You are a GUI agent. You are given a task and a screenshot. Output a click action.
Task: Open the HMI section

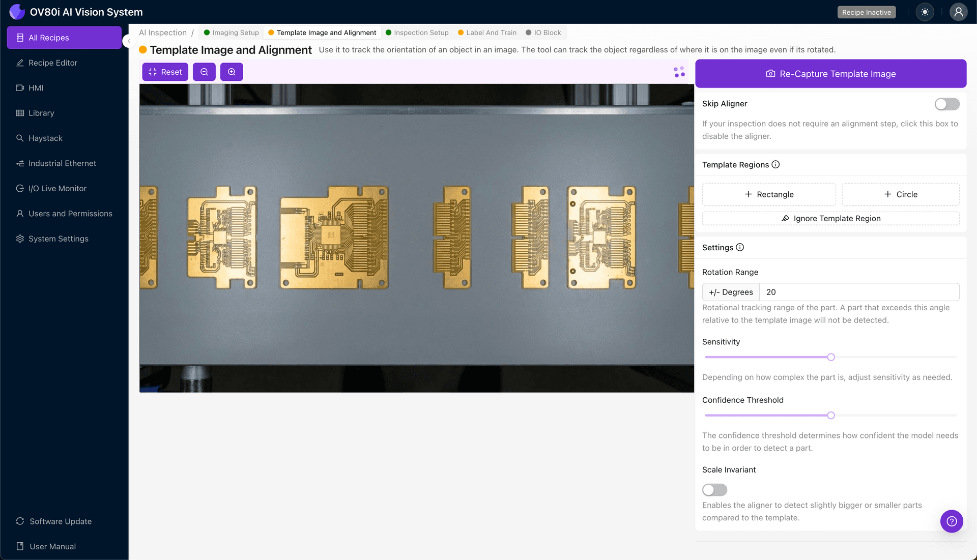(37, 87)
